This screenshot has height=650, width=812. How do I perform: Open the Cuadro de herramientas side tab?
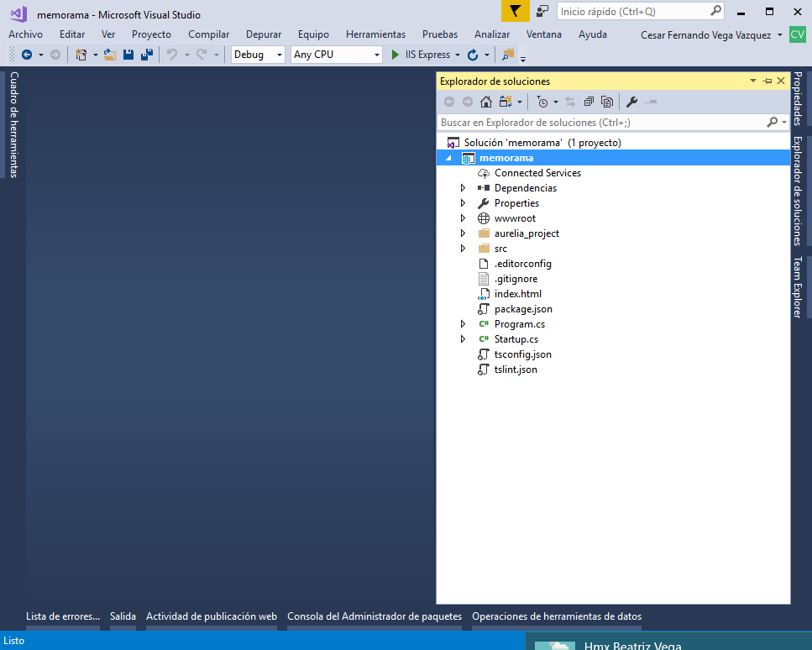[x=14, y=124]
